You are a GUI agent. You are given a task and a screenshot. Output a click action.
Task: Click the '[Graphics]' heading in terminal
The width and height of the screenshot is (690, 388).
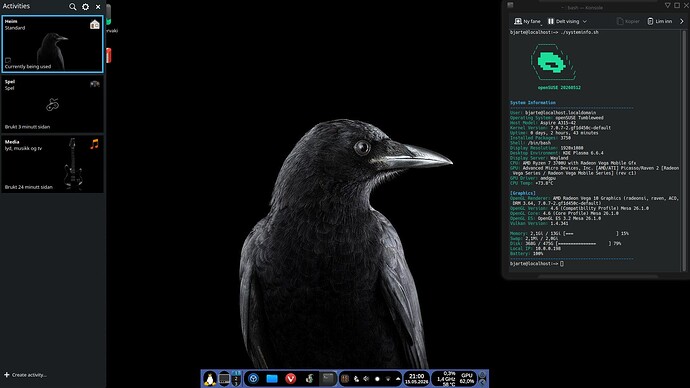point(523,193)
